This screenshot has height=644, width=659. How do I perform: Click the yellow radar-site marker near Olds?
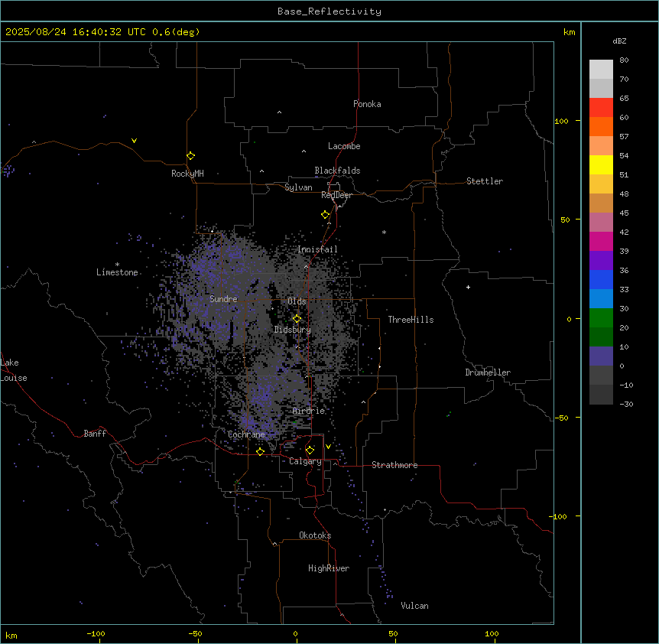coord(297,319)
